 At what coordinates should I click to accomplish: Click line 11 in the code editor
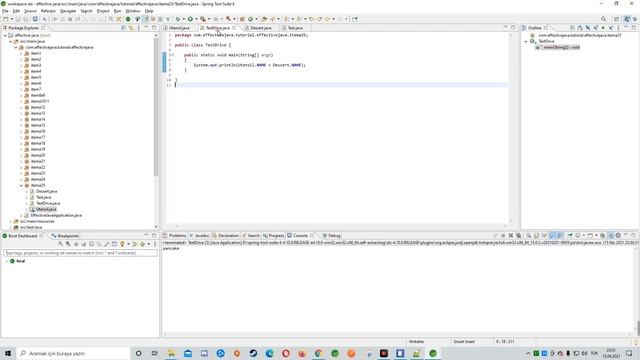click(341, 84)
